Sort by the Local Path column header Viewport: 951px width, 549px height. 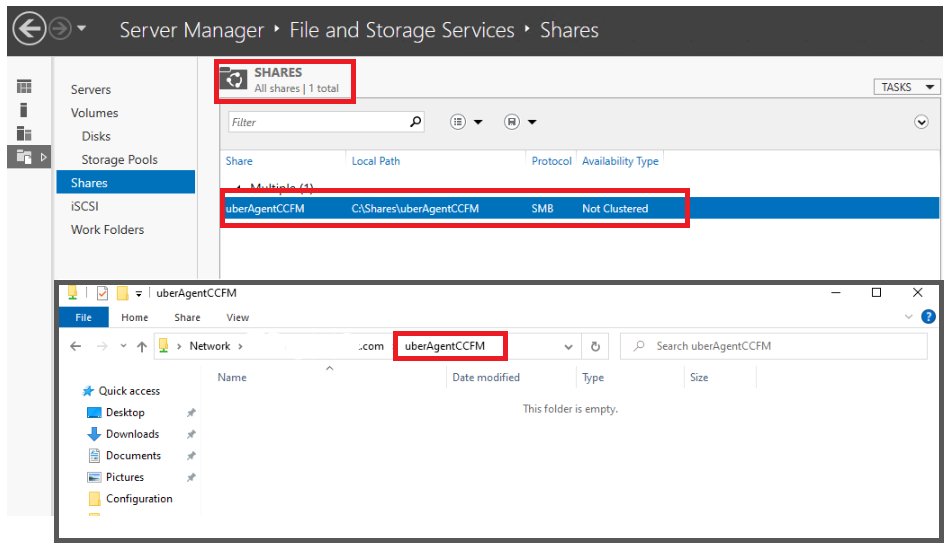375,161
